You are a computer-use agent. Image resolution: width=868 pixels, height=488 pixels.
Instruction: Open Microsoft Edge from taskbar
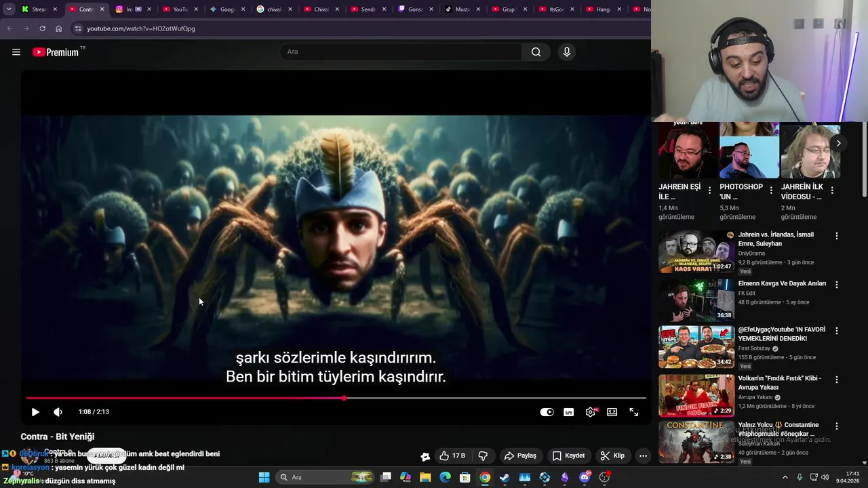point(445,477)
